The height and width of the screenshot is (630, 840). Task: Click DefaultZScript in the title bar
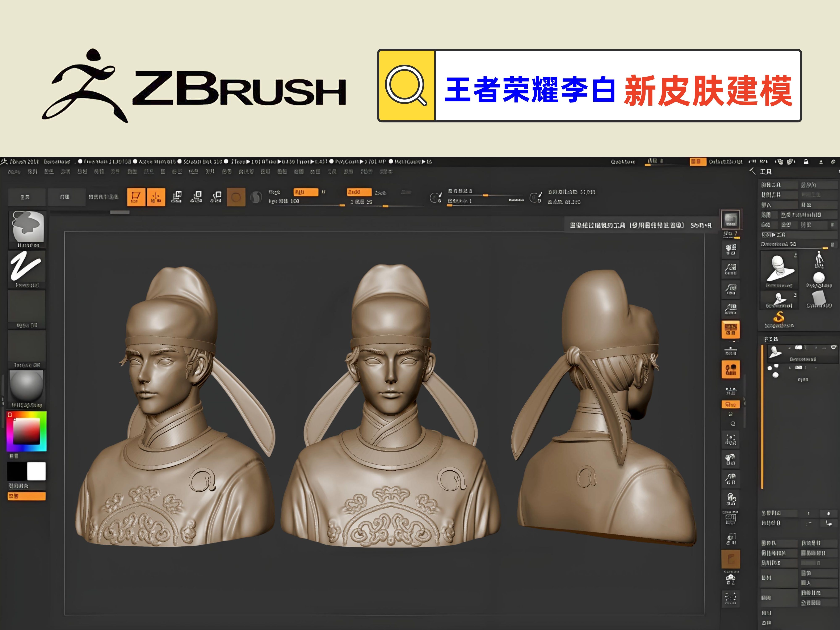coord(726,162)
